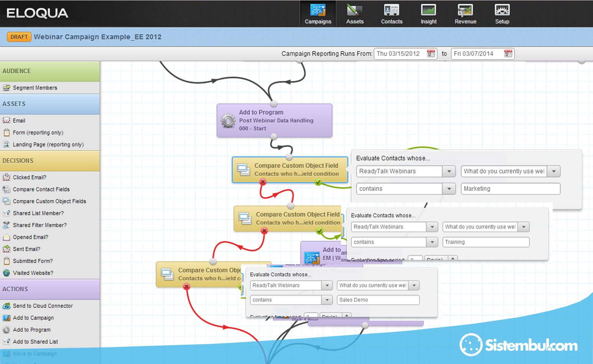This screenshot has width=593, height=364.
Task: Select the Add to Campaign action icon
Action: tap(7, 318)
